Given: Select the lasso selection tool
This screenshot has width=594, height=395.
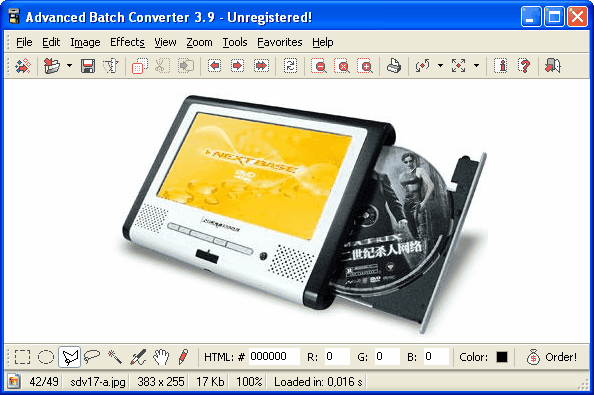Looking at the screenshot, I should pyautogui.click(x=92, y=357).
